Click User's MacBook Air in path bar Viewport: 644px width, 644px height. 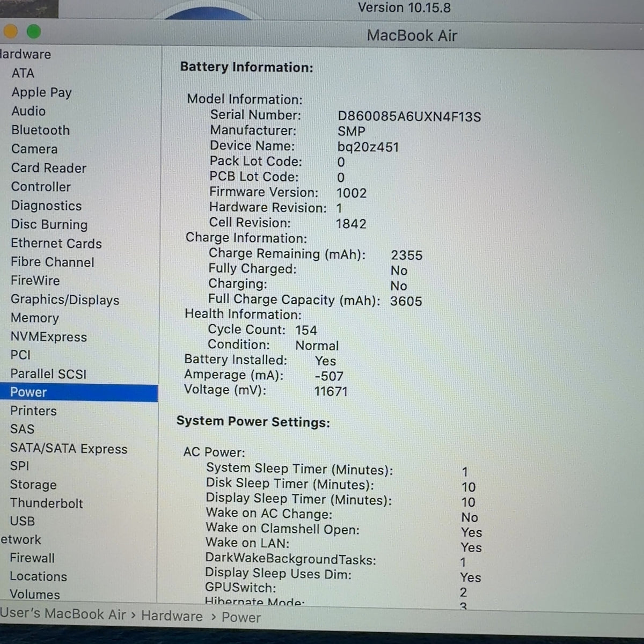pyautogui.click(x=63, y=614)
